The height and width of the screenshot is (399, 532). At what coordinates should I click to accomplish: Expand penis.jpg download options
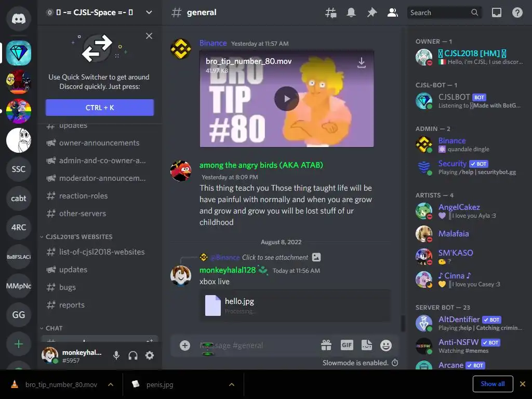coord(232,384)
